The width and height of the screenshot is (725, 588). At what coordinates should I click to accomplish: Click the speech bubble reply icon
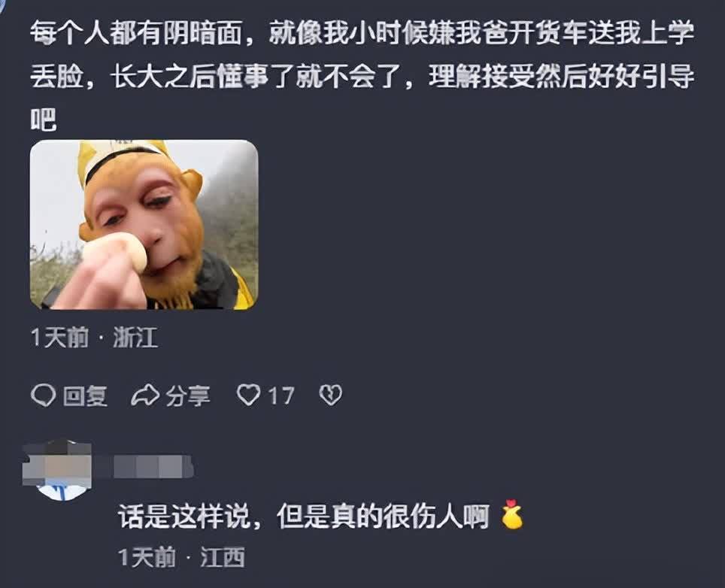(44, 396)
